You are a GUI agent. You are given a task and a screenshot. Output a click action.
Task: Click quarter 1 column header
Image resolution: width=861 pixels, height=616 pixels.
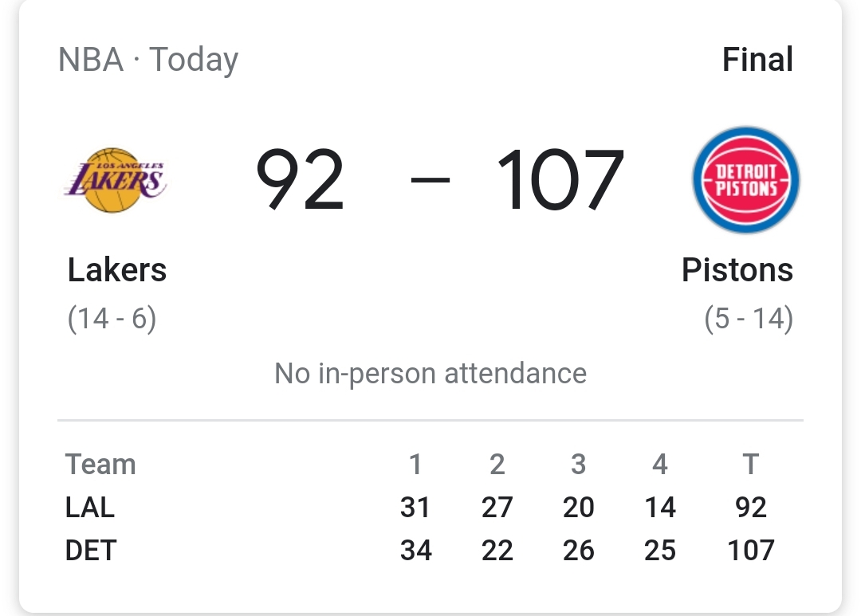point(415,464)
